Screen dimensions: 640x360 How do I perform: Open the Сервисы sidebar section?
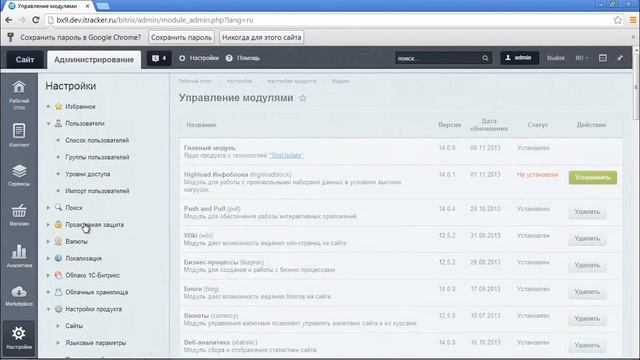(19, 175)
